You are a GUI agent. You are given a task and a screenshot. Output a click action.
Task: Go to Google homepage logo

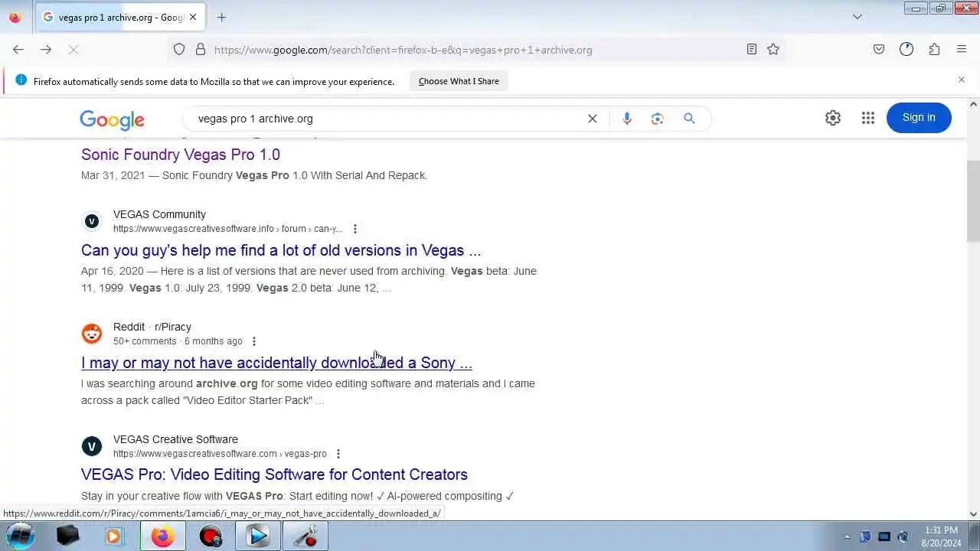point(112,119)
